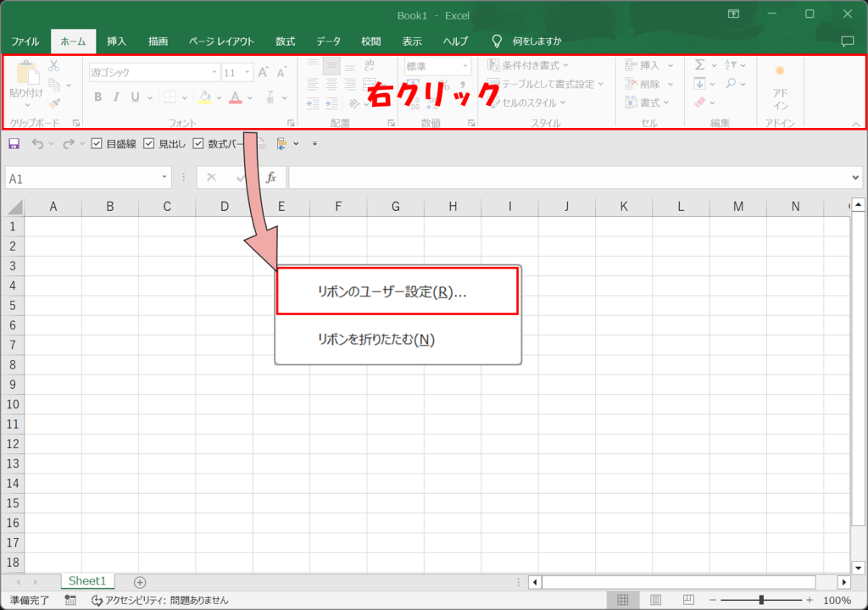Screen dimensions: 868x610
Task: Click the AutoSum sigma icon
Action: (700, 65)
